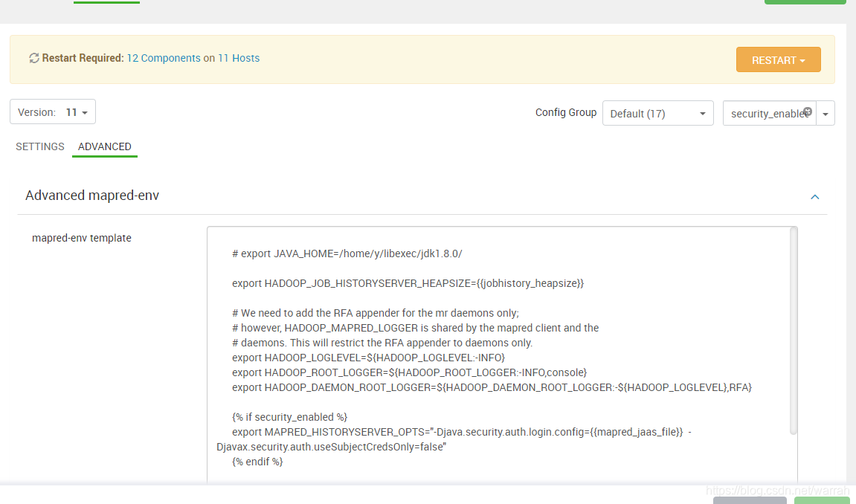Collapse the Advanced mapred-env section chevron
The width and height of the screenshot is (856, 504).
click(x=814, y=196)
